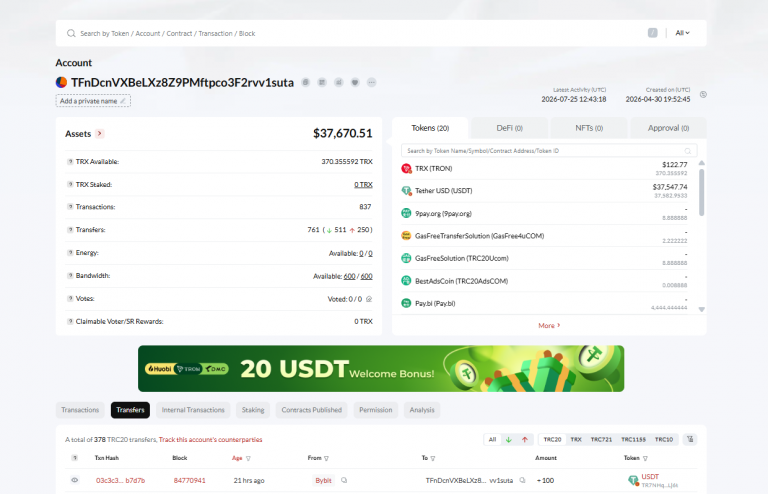The width and height of the screenshot is (768, 494).
Task: Click the magnifier in the token search box
Action: click(688, 151)
